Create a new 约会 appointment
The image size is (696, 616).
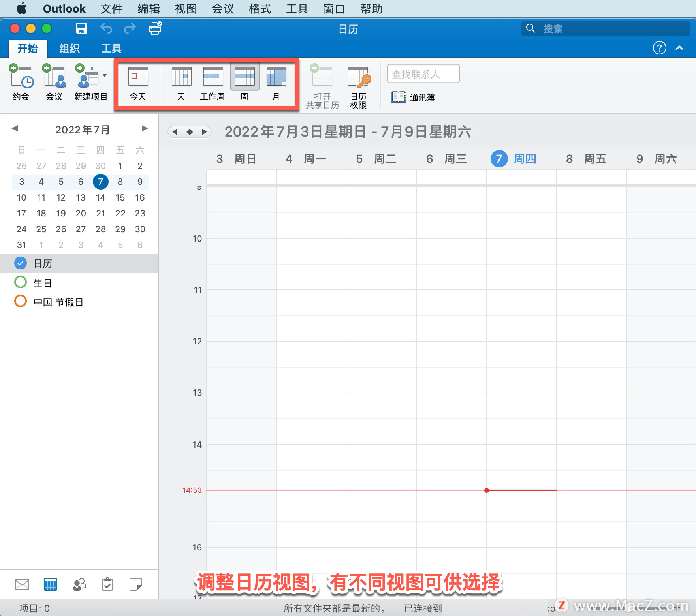[21, 82]
